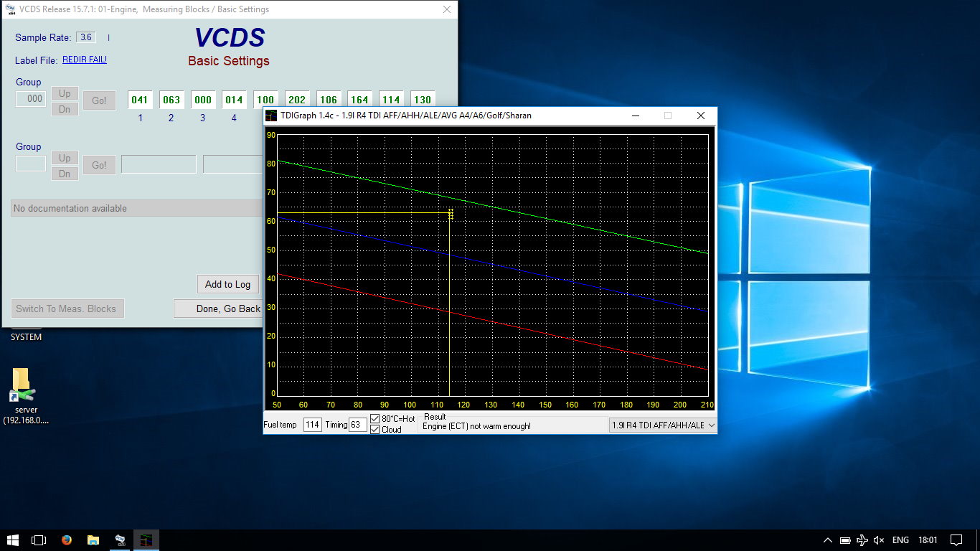Toggle the 80°C=Hot checkbox

pos(375,419)
